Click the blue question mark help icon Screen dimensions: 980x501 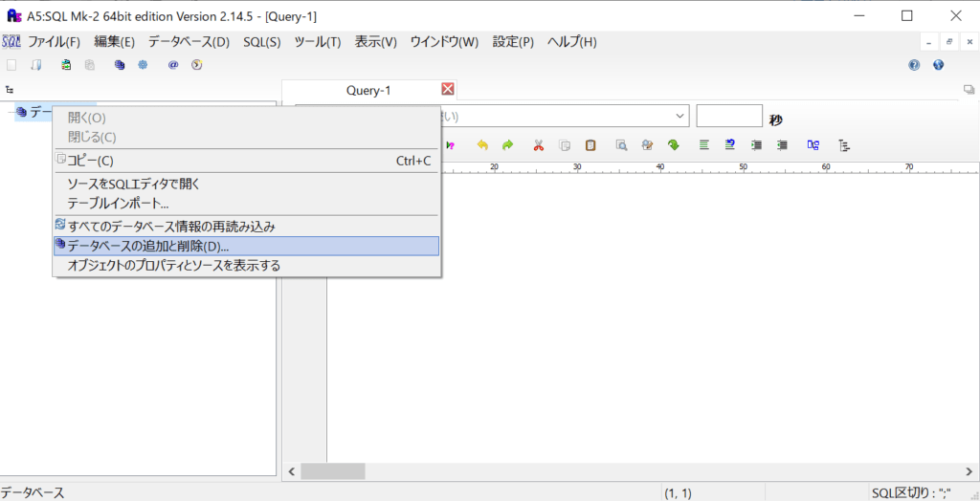click(x=914, y=64)
